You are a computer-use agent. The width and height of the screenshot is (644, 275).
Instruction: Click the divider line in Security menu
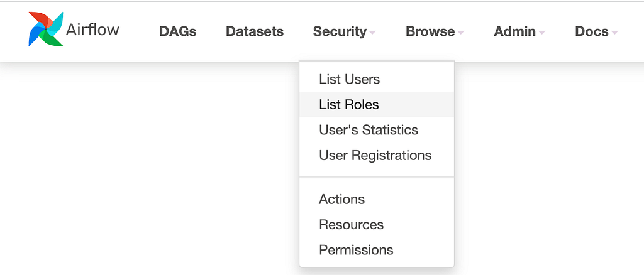tap(377, 177)
